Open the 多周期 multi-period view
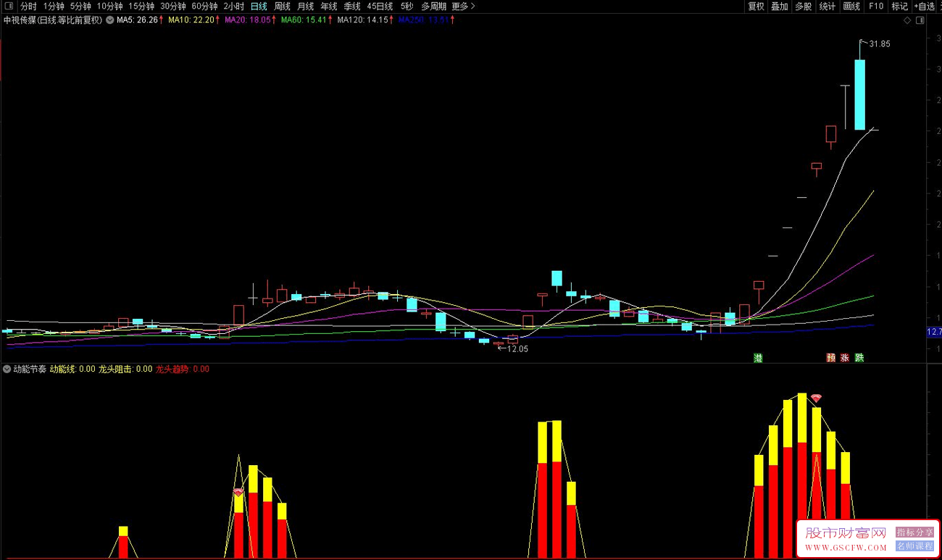Viewport: 942px width, 560px height. click(x=433, y=7)
